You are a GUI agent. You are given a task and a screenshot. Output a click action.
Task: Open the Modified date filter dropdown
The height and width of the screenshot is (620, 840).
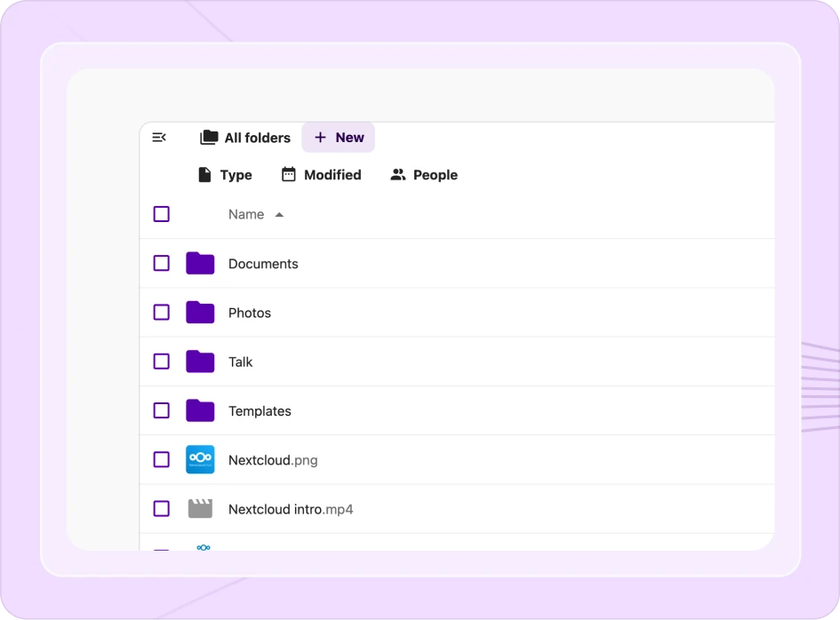(322, 175)
